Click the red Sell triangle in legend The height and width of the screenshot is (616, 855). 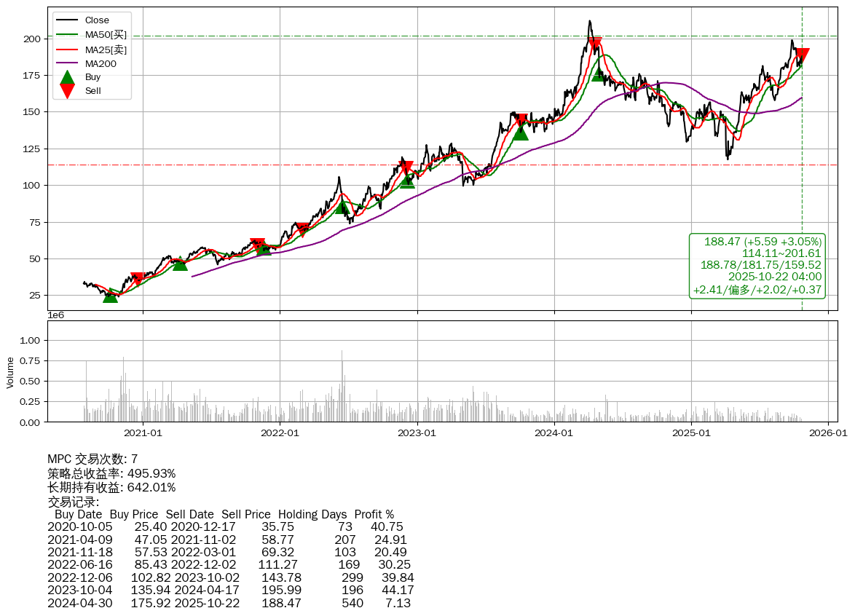point(67,91)
